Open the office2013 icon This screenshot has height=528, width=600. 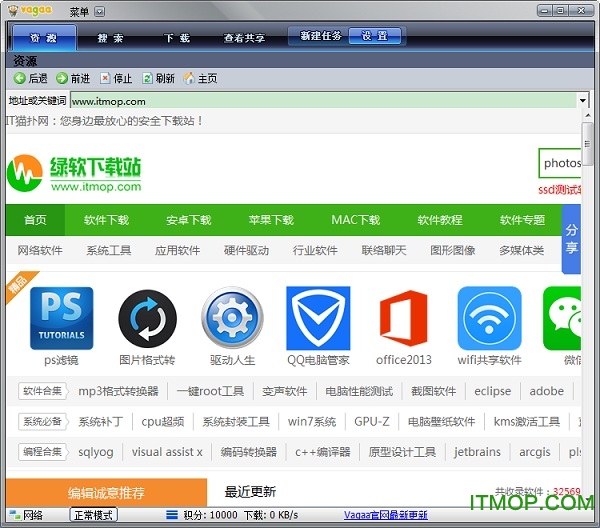coord(403,318)
